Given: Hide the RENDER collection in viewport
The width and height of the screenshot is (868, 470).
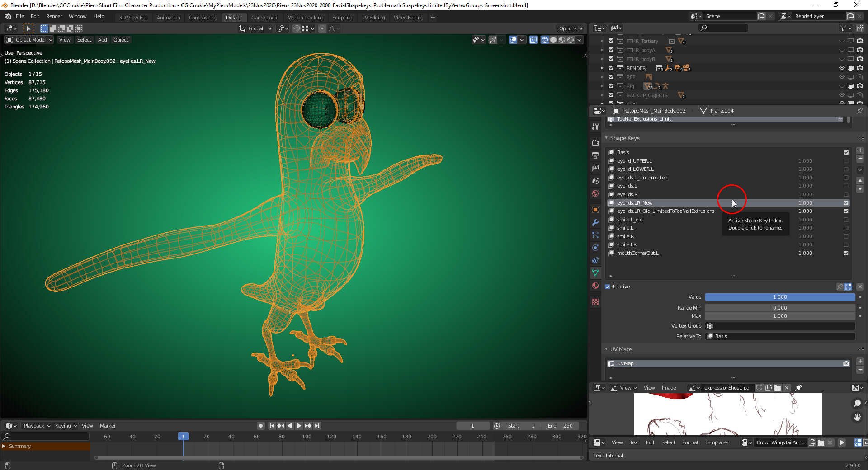Looking at the screenshot, I should click(x=842, y=68).
